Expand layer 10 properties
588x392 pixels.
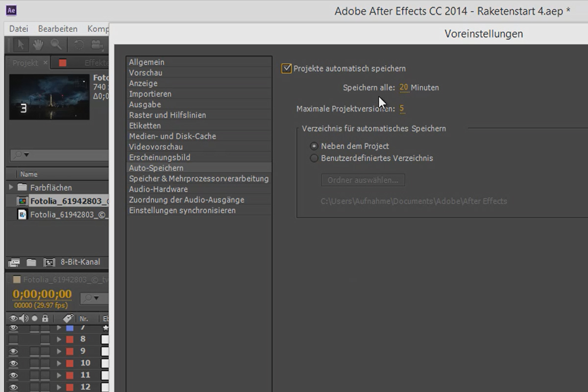pos(59,364)
